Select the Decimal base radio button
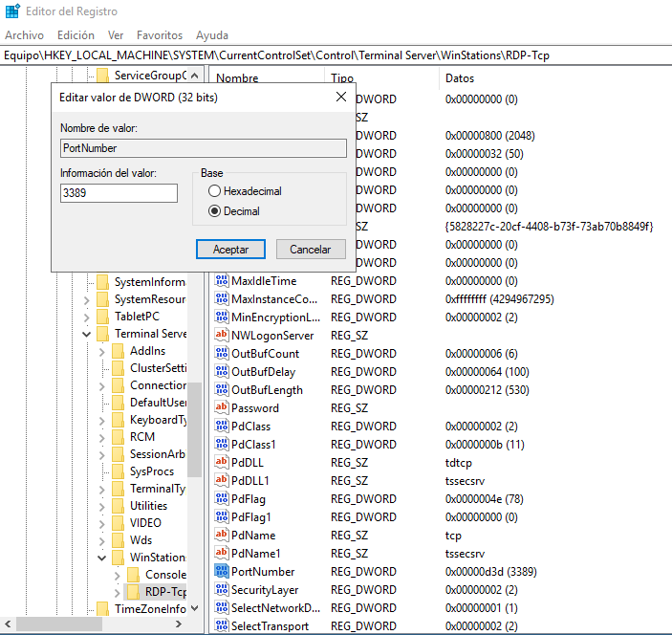 point(214,211)
